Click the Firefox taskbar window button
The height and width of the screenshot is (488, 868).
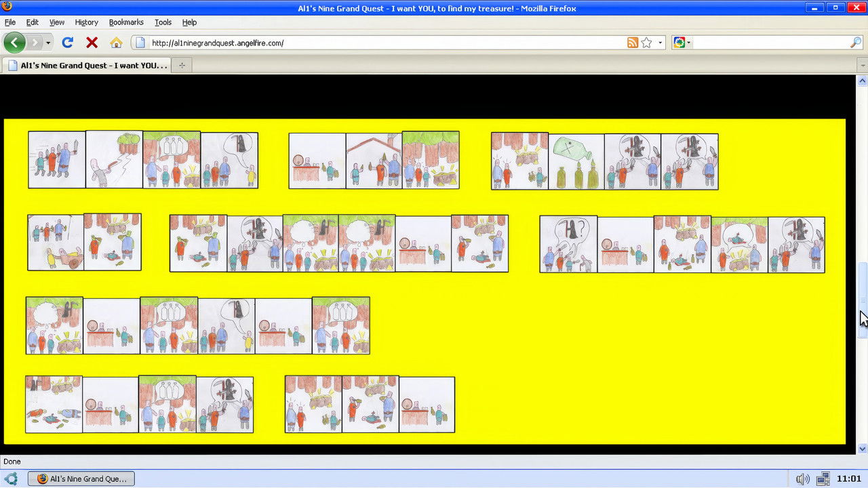coord(81,479)
